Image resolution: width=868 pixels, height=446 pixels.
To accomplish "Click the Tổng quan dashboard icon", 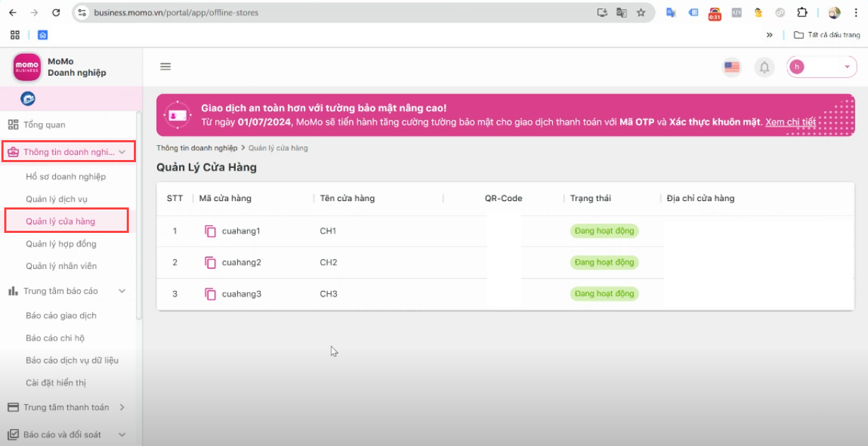I will (13, 125).
